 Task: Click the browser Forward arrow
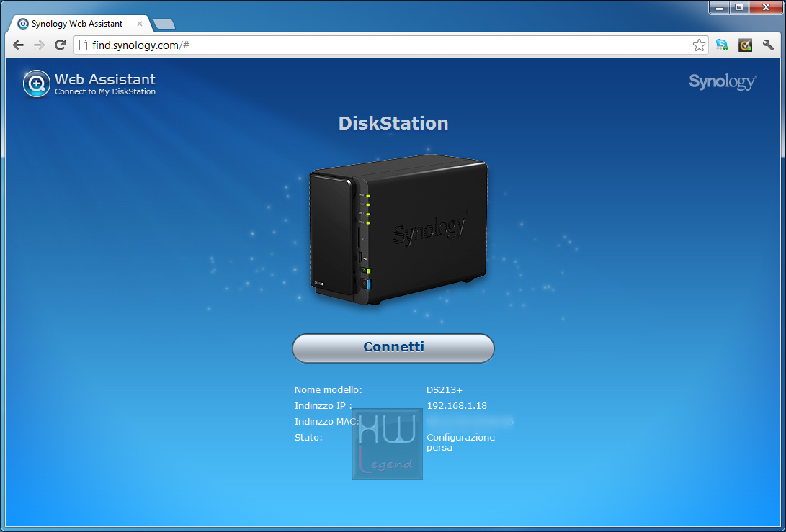39,45
